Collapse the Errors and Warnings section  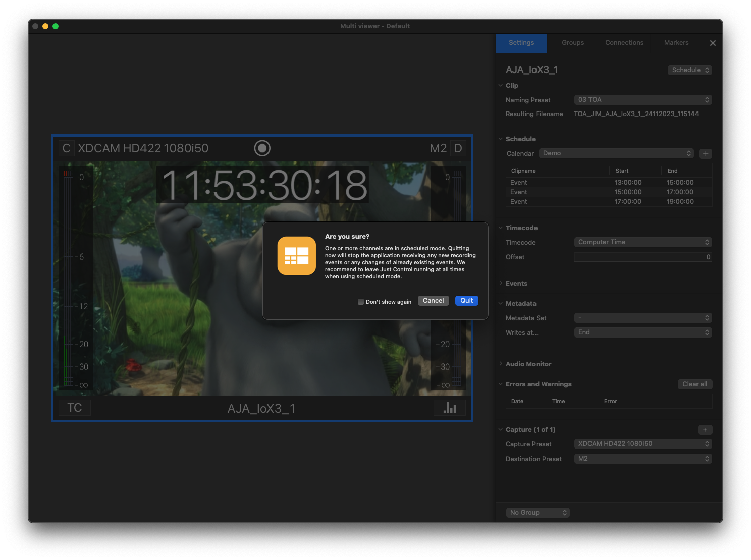point(501,384)
